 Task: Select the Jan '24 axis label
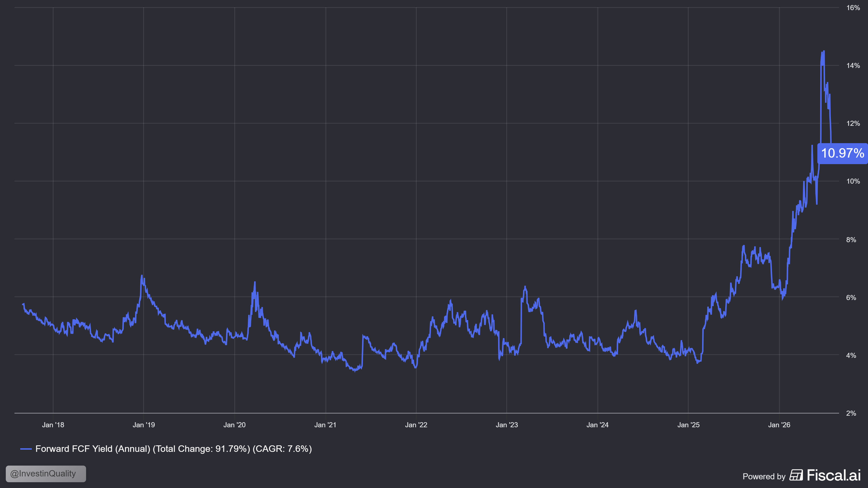pos(597,425)
